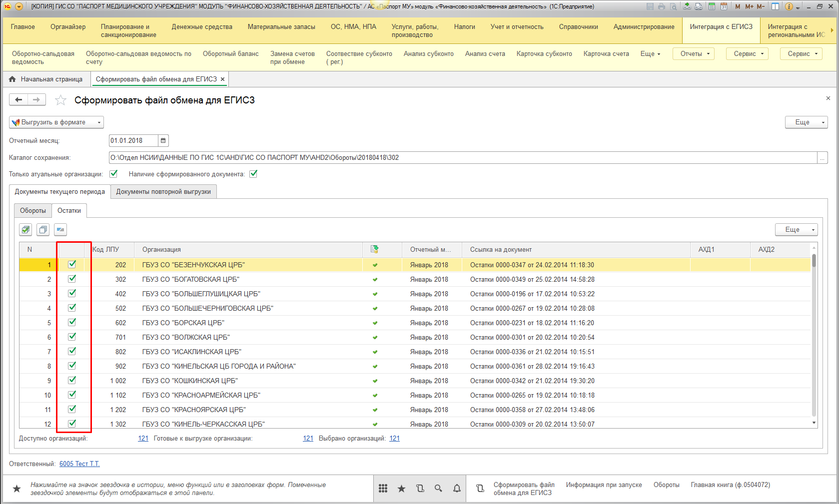Click the home icon for Начальная страница

coord(12,79)
